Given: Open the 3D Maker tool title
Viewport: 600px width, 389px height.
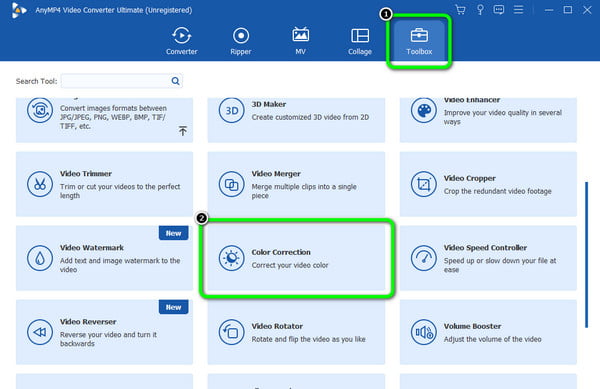Looking at the screenshot, I should click(269, 104).
